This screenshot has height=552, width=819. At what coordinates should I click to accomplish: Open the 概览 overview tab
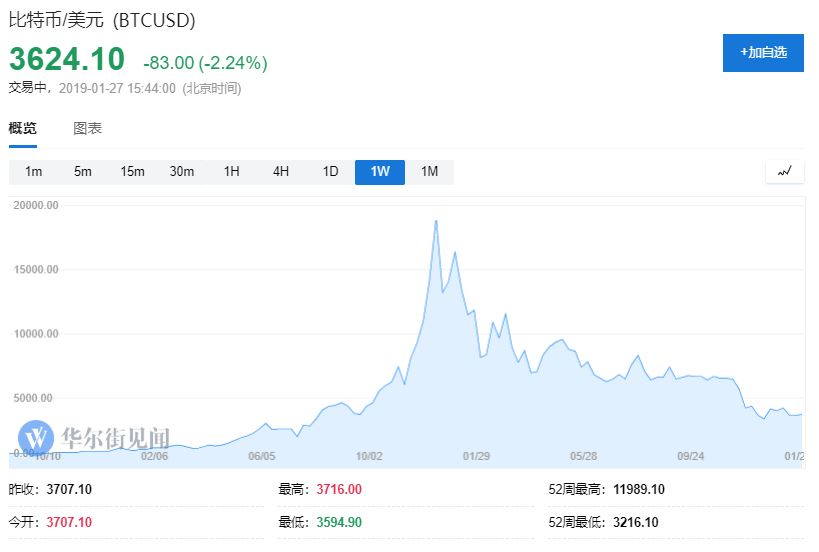coord(23,128)
